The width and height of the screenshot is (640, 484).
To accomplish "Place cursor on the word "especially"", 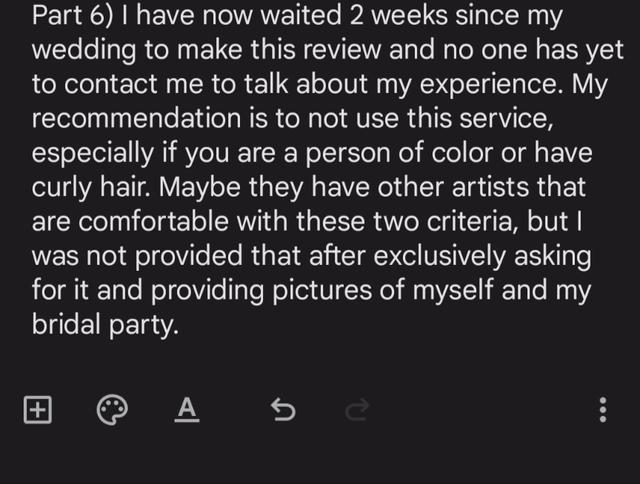I will [93, 154].
